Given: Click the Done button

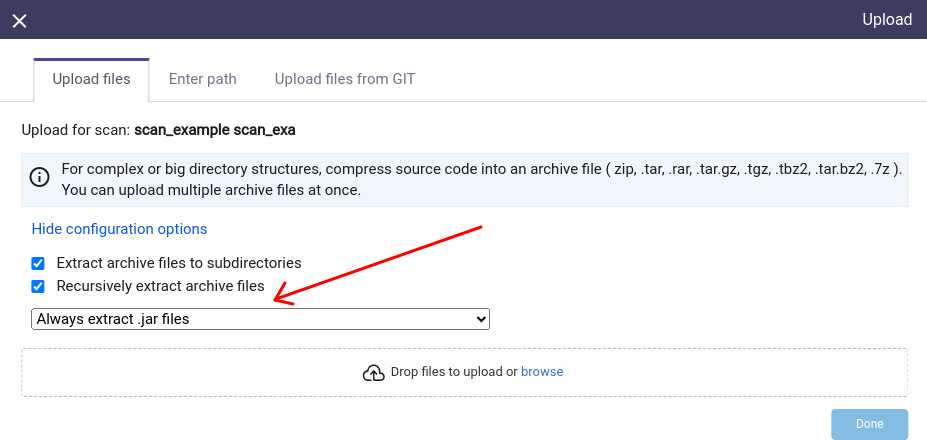Looking at the screenshot, I should [x=870, y=424].
